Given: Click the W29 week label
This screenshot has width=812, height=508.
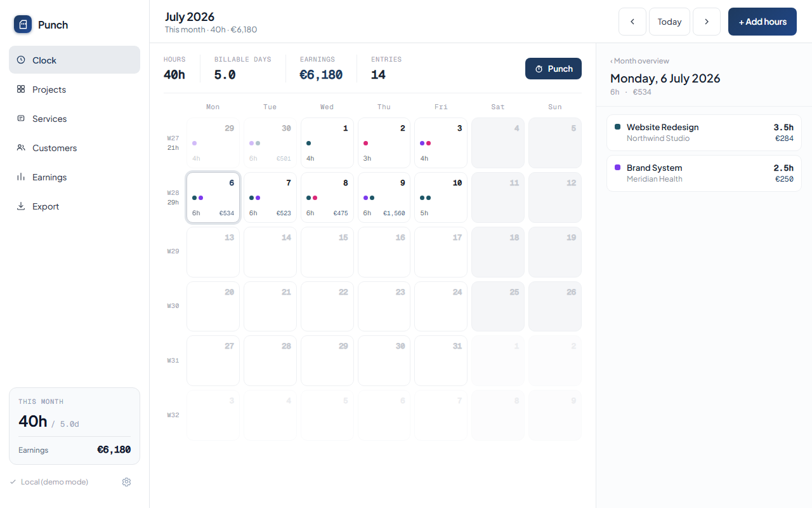Looking at the screenshot, I should tap(173, 251).
